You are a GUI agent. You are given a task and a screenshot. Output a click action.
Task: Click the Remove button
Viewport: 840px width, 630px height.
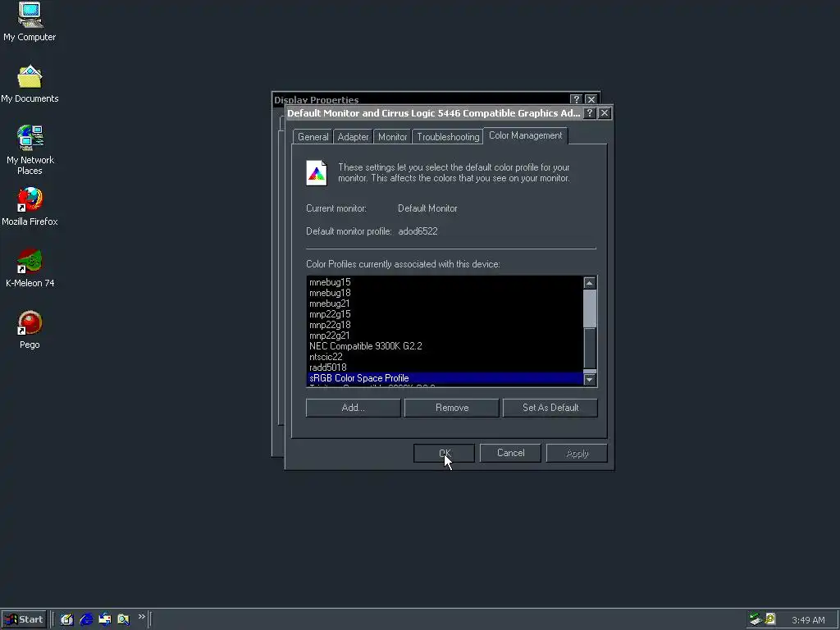coord(452,408)
